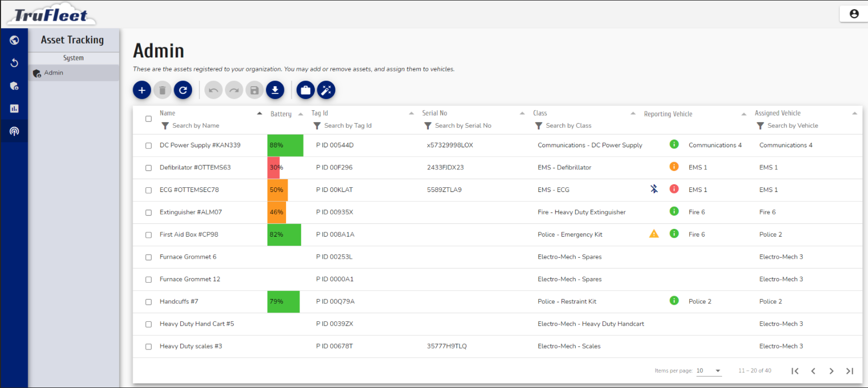Click the refresh assets button
The width and height of the screenshot is (868, 388).
(183, 90)
